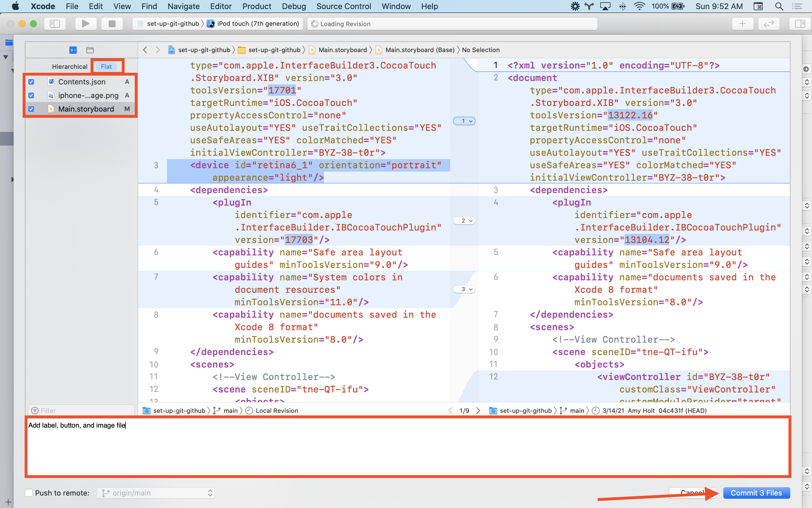Open the Edit menu

96,7
